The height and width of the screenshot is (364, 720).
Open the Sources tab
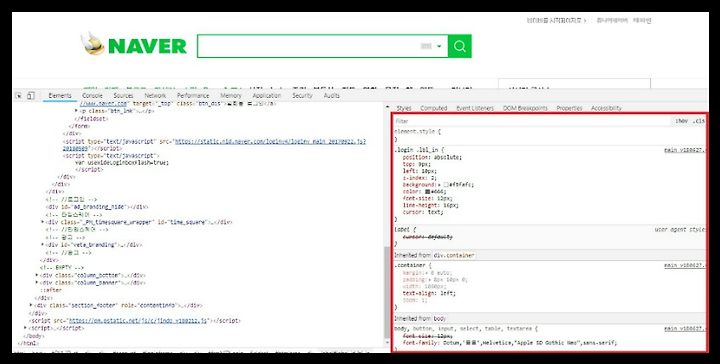point(123,95)
